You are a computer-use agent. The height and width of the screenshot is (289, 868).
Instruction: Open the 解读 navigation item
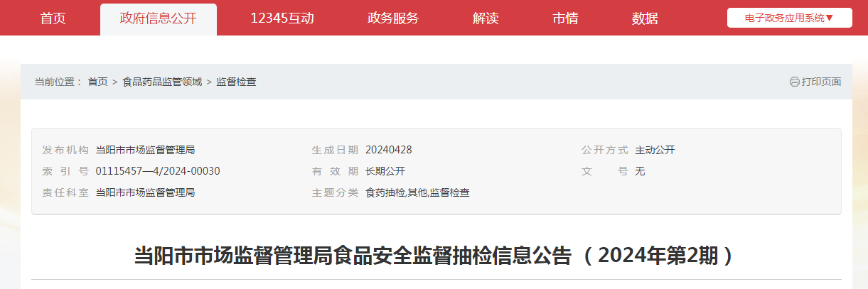pyautogui.click(x=486, y=18)
